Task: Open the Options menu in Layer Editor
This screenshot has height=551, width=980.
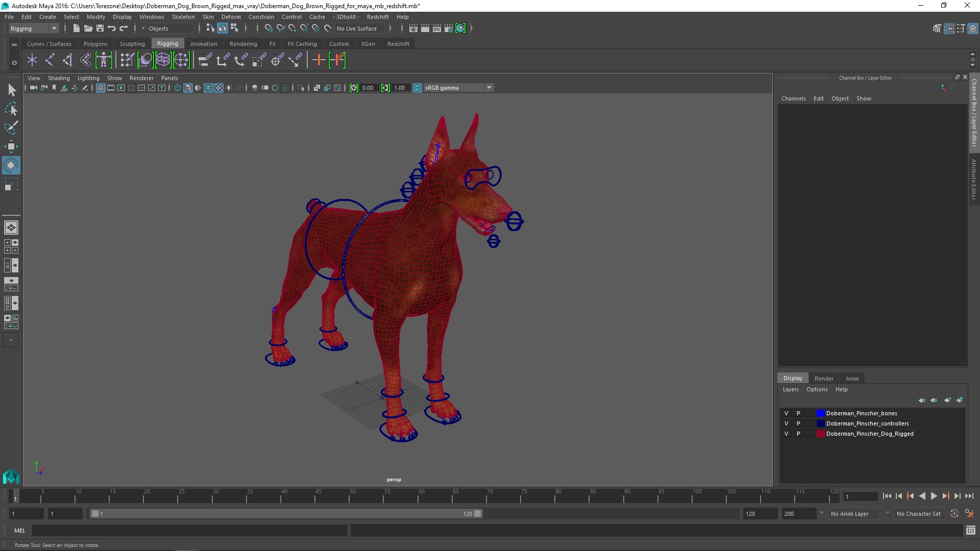Action: click(817, 389)
